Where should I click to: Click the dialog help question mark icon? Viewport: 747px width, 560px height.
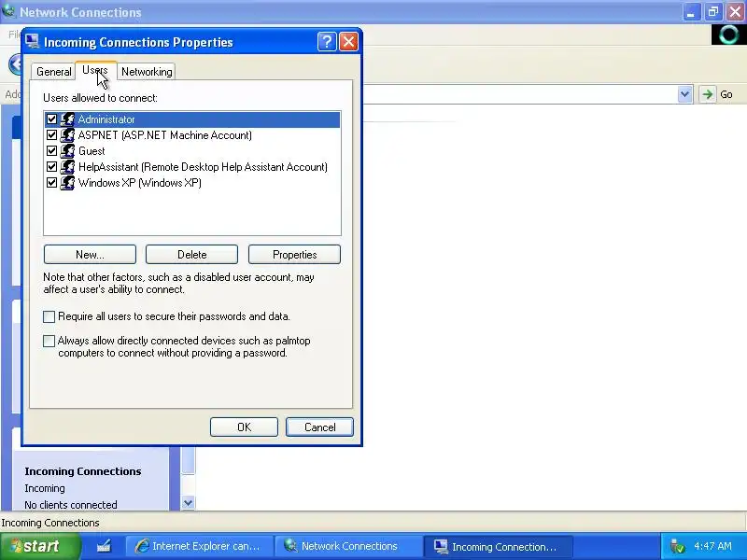[327, 42]
